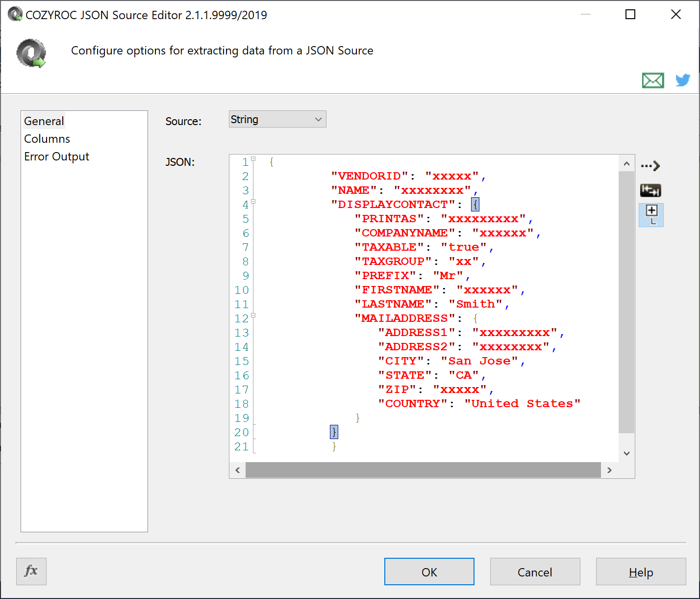The image size is (700, 599).
Task: Open Help for the editor
Action: click(641, 572)
